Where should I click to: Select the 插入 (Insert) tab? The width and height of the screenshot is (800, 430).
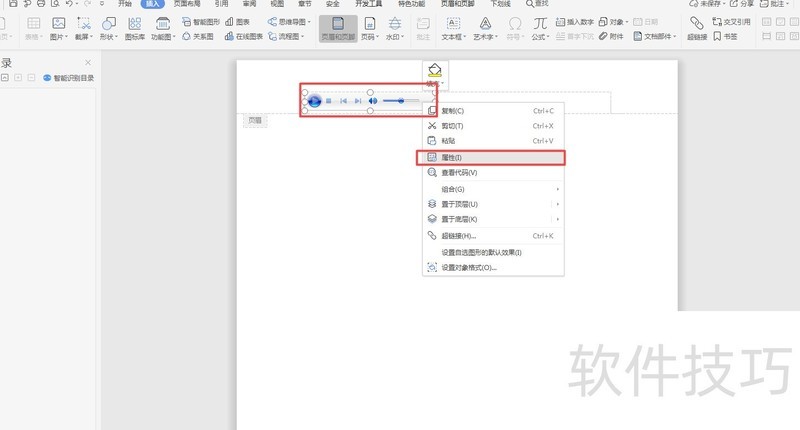153,4
